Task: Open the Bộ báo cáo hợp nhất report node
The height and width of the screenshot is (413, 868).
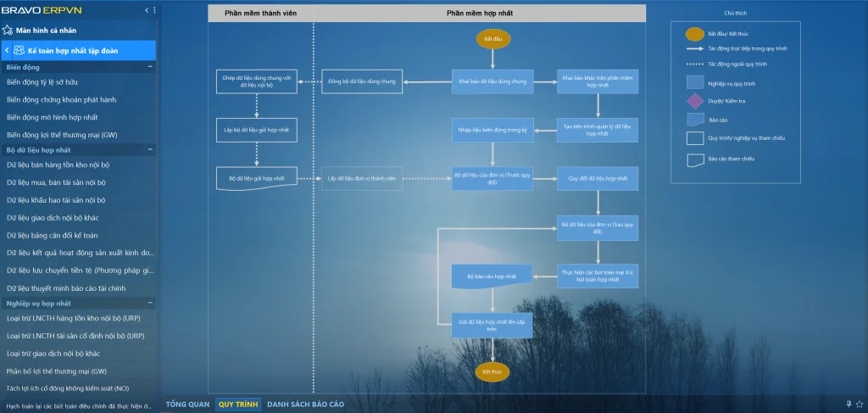Action: point(492,276)
